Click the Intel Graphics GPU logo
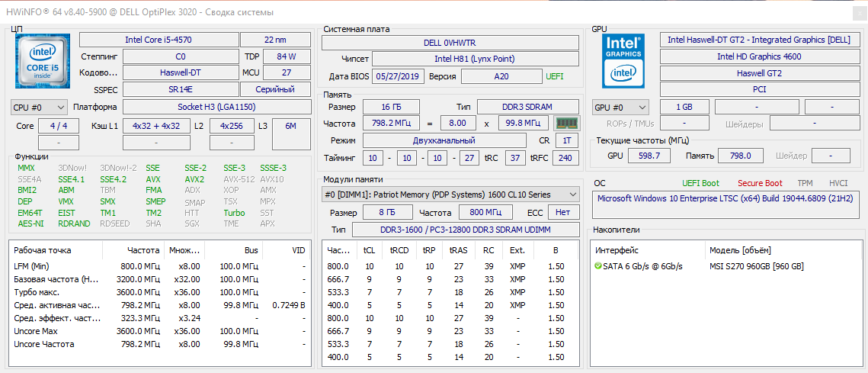 623,60
